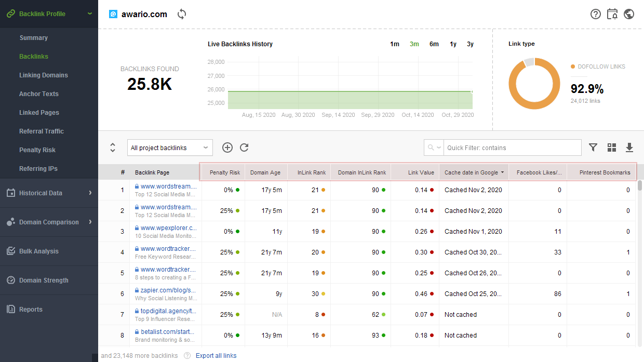Click the Historical Data calendar icon

10,193
